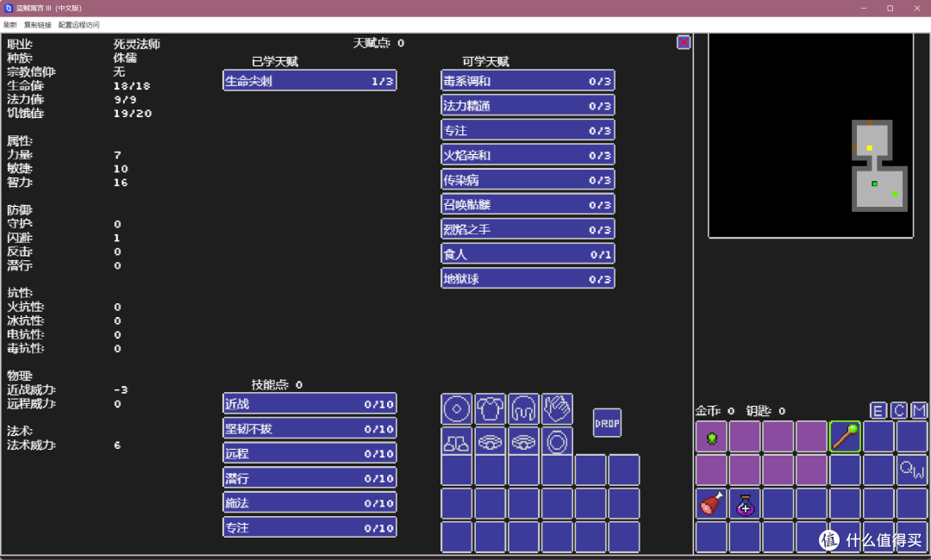Upgrade the 坚韧不拔 skill

point(309,429)
